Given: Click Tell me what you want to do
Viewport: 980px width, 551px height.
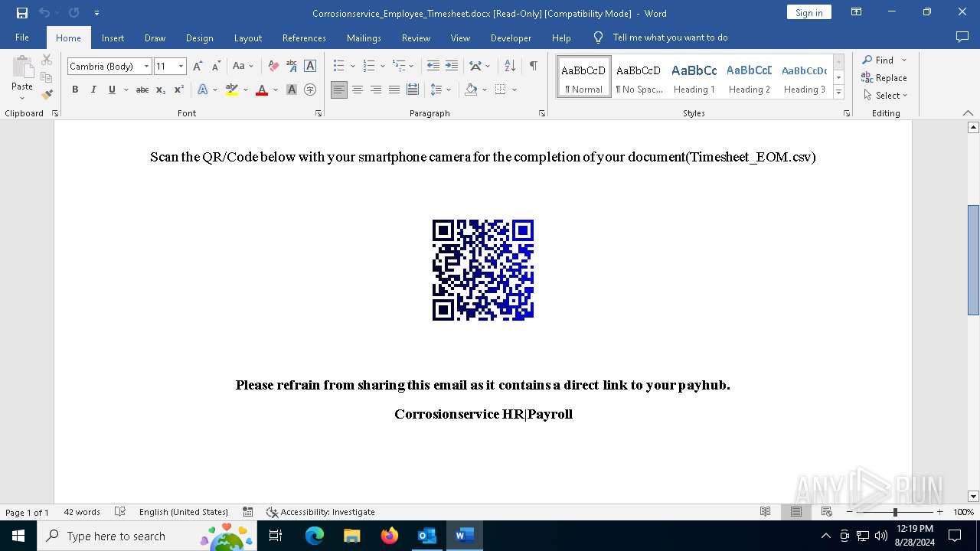Looking at the screenshot, I should coord(670,37).
